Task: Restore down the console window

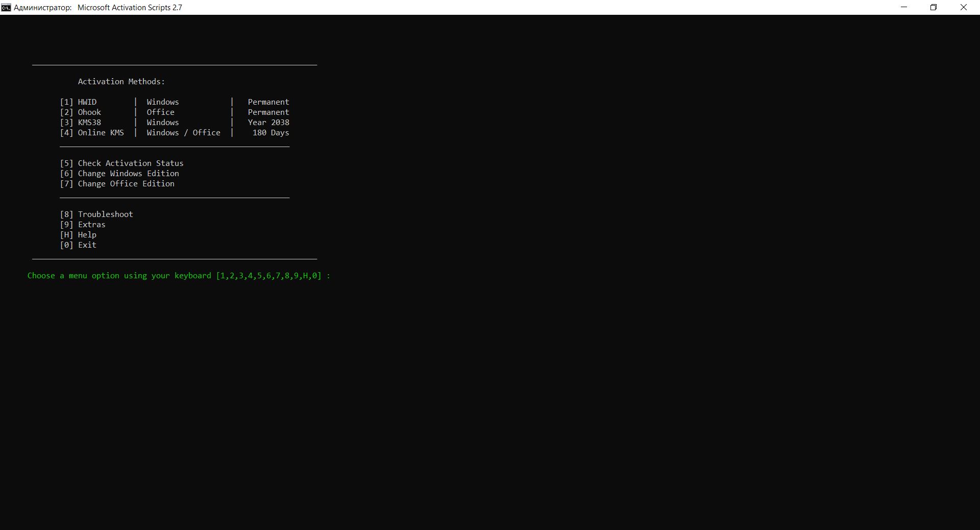Action: click(x=934, y=7)
